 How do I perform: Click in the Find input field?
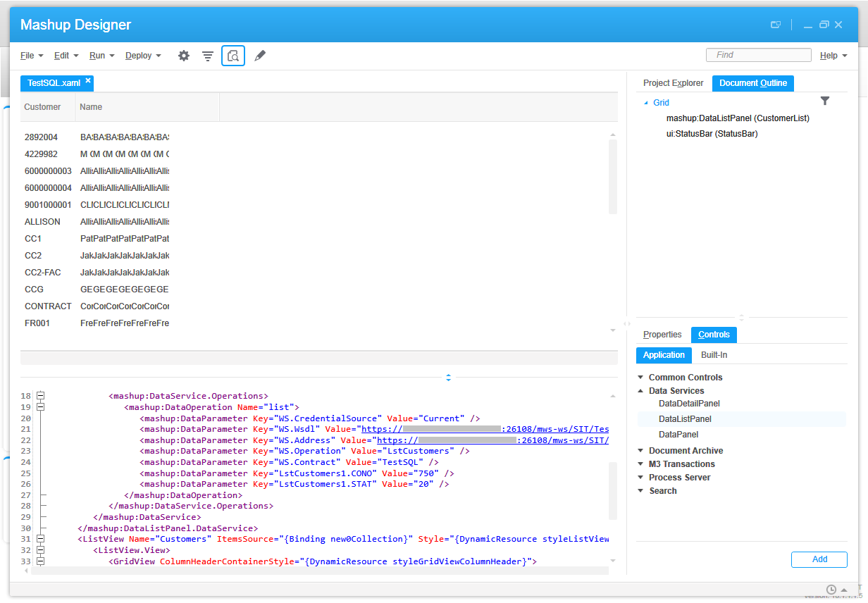759,55
